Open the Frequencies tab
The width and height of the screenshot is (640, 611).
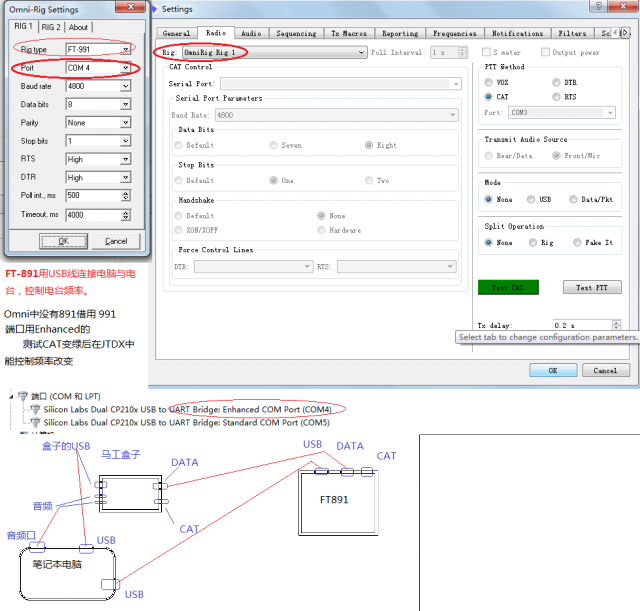pos(455,33)
